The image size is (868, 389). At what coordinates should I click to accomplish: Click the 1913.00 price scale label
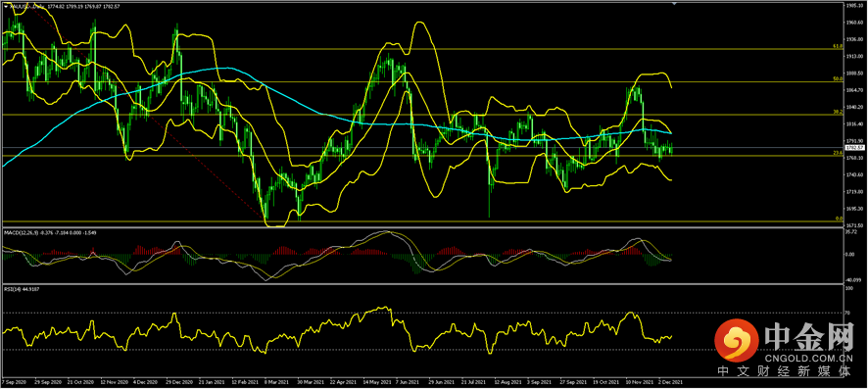pos(854,57)
